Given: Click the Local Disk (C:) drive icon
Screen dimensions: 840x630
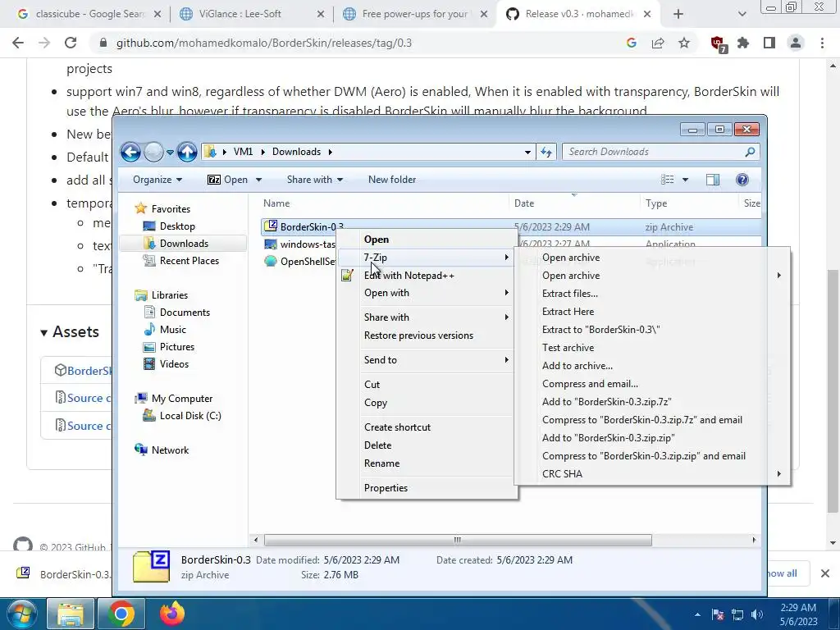Looking at the screenshot, I should pos(149,416).
